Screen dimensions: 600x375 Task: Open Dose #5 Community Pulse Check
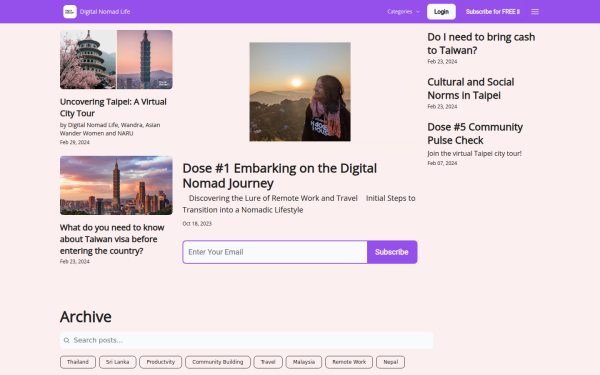pyautogui.click(x=475, y=134)
